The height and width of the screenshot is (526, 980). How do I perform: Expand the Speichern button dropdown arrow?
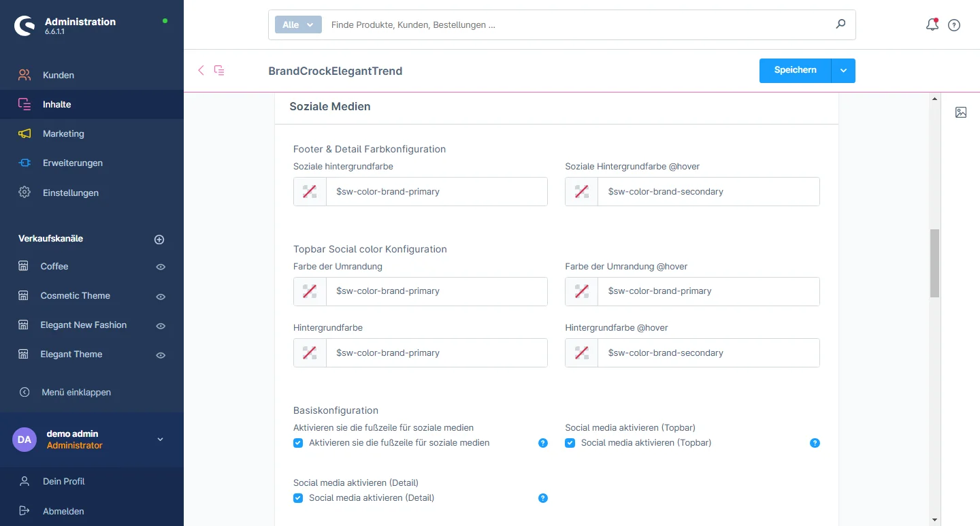[x=843, y=71]
